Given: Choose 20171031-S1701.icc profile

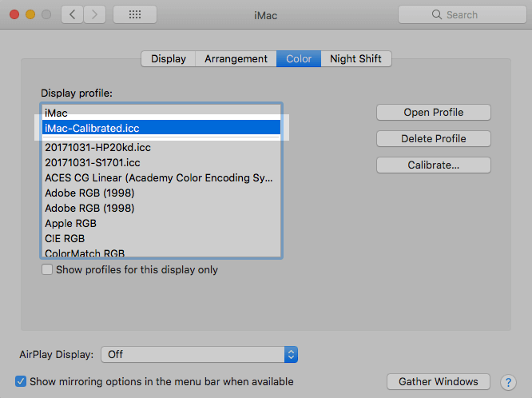Looking at the screenshot, I should [161, 163].
